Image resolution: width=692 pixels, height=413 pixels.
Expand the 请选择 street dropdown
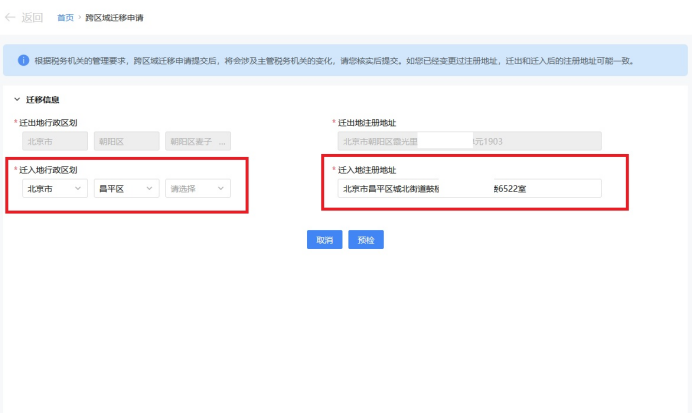198,188
